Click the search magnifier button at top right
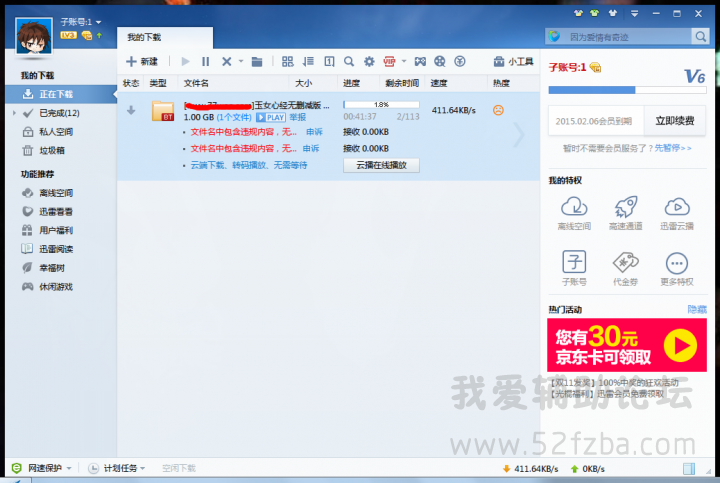 [x=700, y=37]
